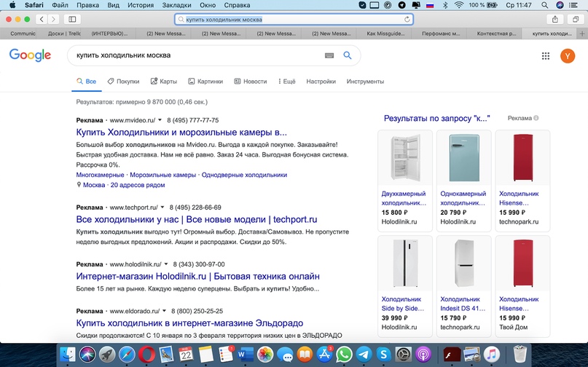Click the magnifier search button in Google box
The height and width of the screenshot is (367, 588).
tap(348, 55)
